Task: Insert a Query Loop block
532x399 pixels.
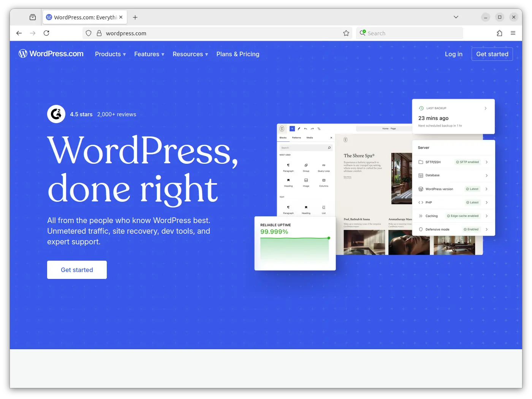Action: [324, 165]
